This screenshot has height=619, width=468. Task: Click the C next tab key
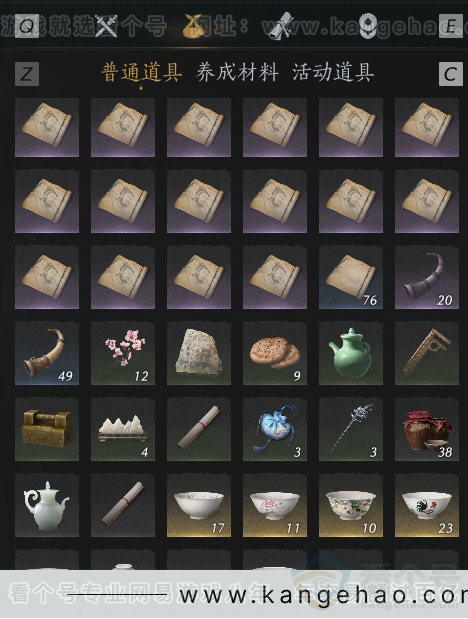click(x=451, y=74)
